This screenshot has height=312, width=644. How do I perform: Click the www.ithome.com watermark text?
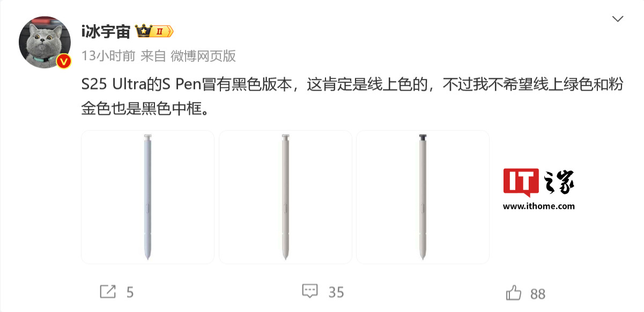click(538, 206)
